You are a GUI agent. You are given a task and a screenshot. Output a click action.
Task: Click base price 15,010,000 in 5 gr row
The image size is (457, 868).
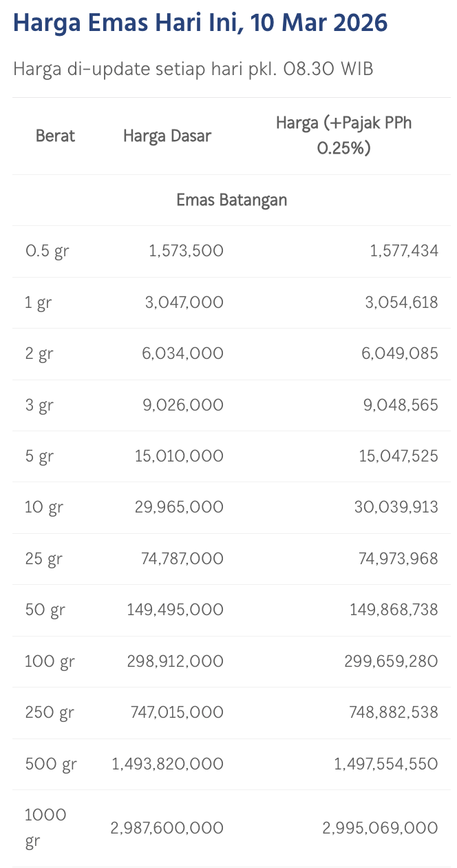[x=180, y=456]
